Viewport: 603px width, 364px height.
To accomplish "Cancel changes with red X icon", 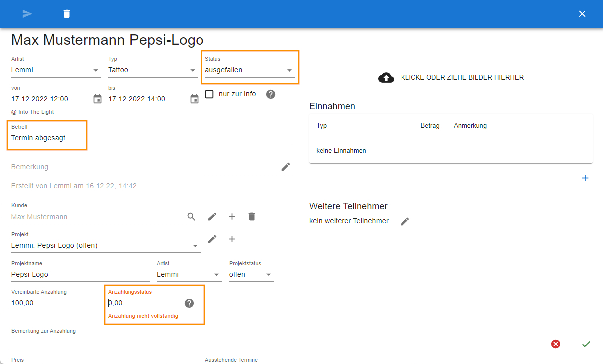I will point(556,344).
